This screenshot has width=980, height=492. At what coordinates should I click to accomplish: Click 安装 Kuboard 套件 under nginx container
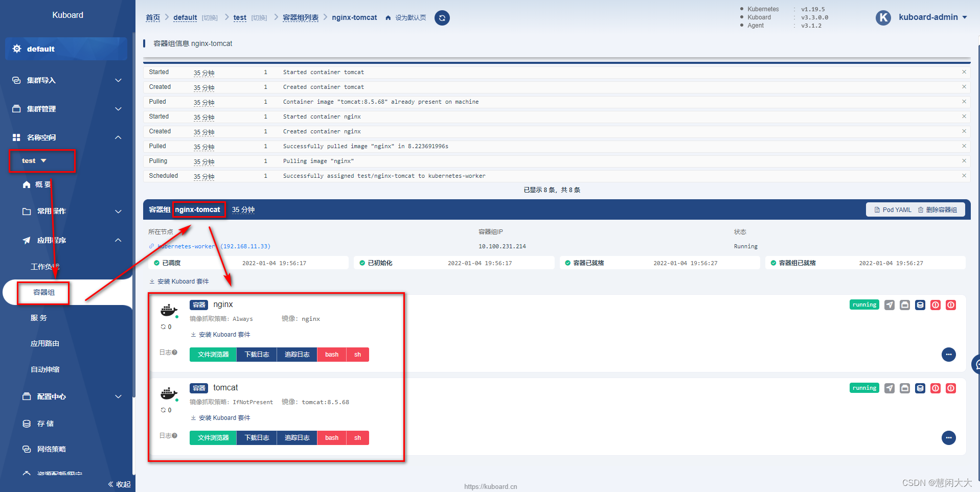[x=221, y=335]
